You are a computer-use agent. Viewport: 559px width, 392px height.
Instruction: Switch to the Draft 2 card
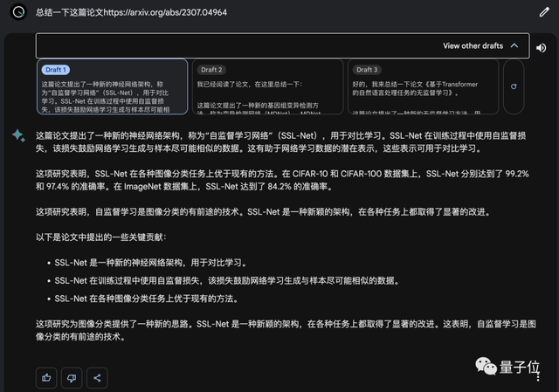tap(266, 86)
